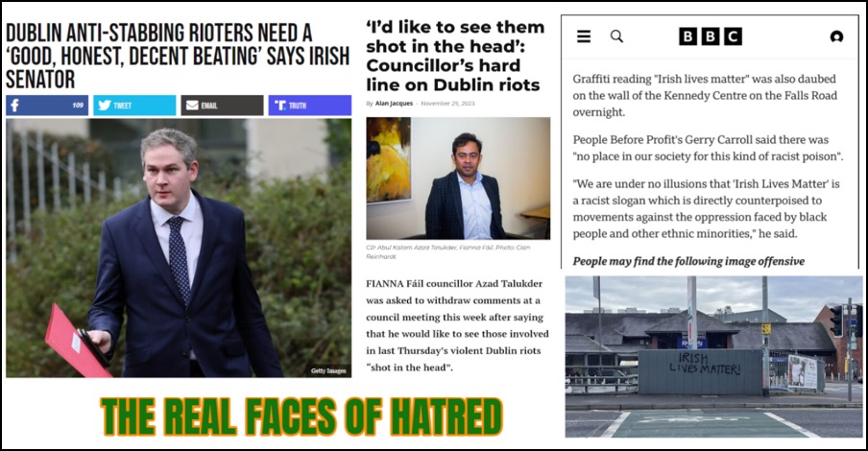Click the BBC logo

(711, 36)
